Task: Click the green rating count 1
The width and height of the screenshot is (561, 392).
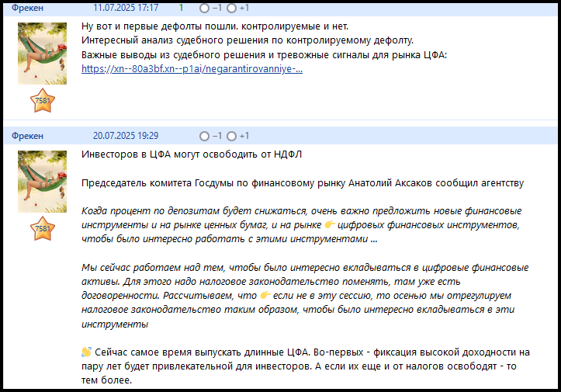Action: pos(181,8)
